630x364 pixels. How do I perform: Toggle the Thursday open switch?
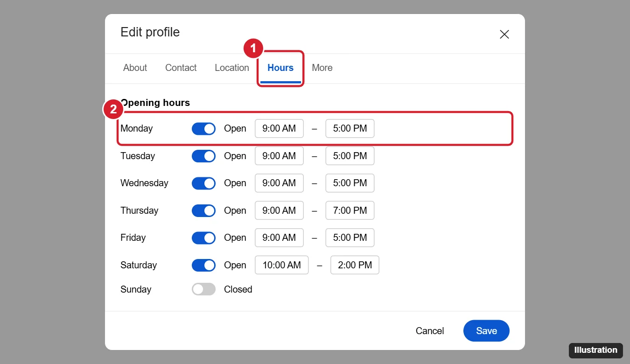point(203,210)
